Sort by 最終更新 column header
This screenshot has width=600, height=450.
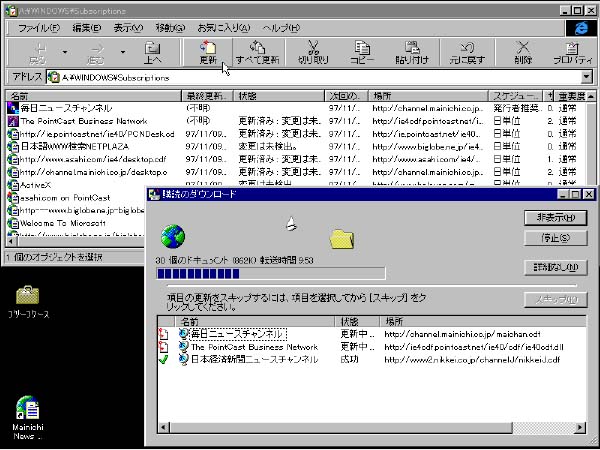[x=208, y=96]
